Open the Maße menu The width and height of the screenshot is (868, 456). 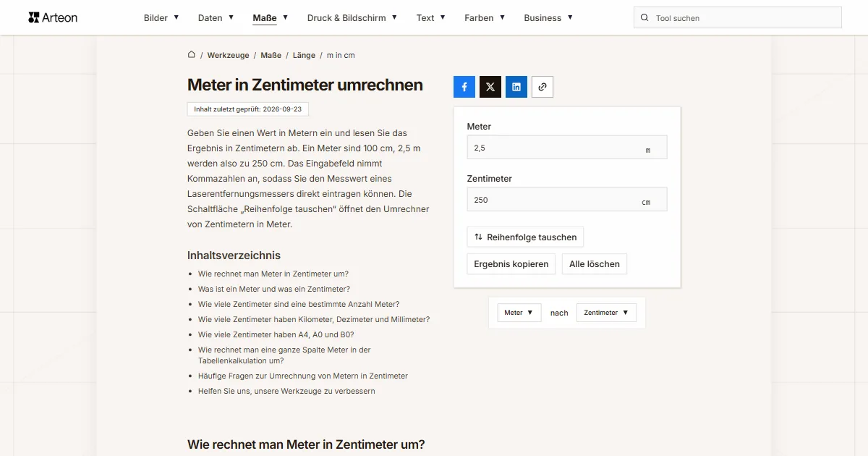pyautogui.click(x=271, y=17)
